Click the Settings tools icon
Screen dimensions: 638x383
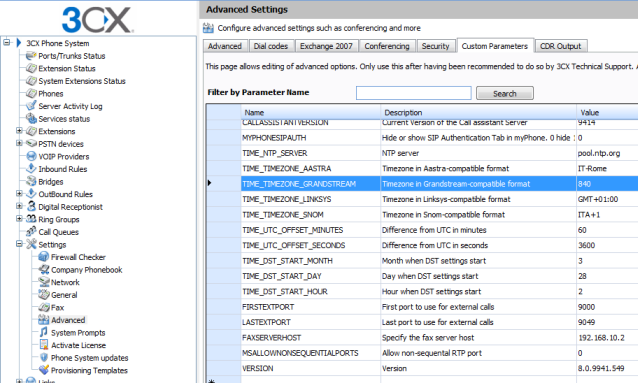[31, 244]
